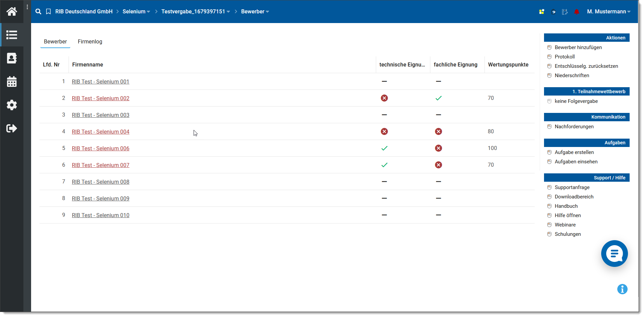Viewport: 644px width, 317px height.
Task: Open the M. Mustermann user menu
Action: click(609, 12)
